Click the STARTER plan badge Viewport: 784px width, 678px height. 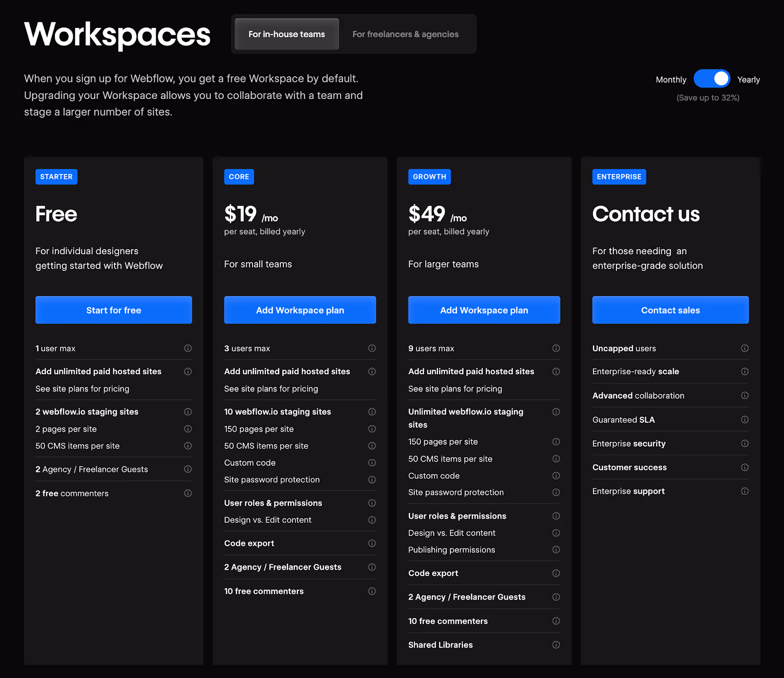[x=56, y=177]
